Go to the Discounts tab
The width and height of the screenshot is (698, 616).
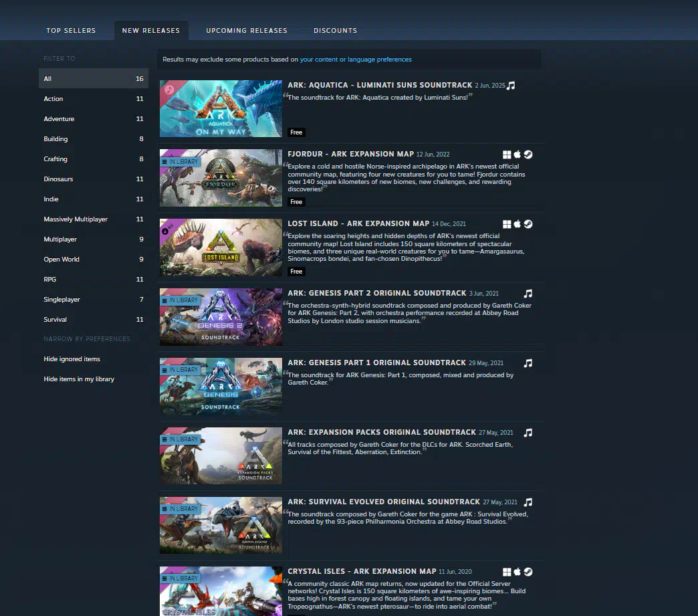point(335,30)
